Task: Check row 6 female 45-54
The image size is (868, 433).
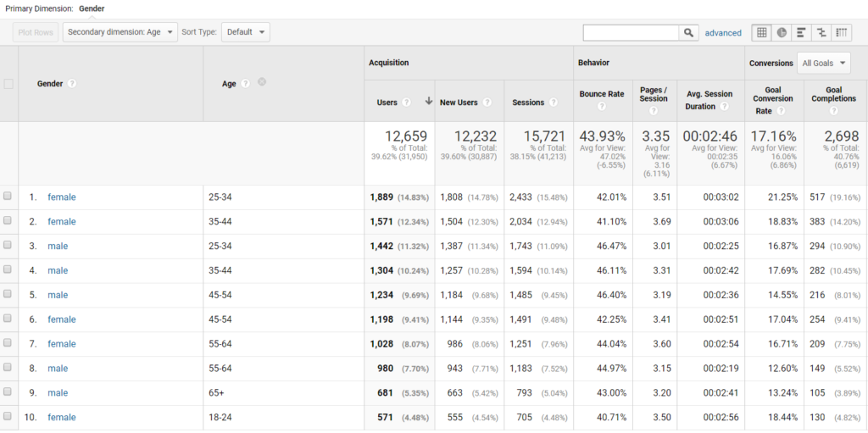Action: click(x=7, y=319)
